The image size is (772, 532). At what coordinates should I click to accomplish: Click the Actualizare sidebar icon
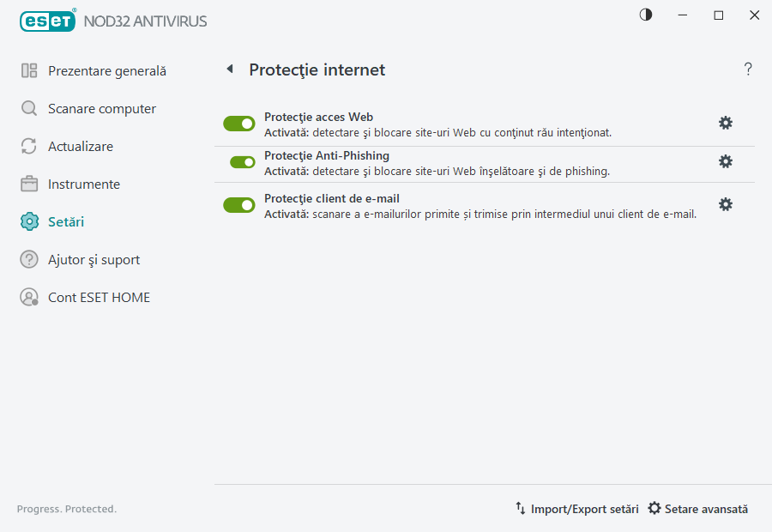[x=28, y=146]
